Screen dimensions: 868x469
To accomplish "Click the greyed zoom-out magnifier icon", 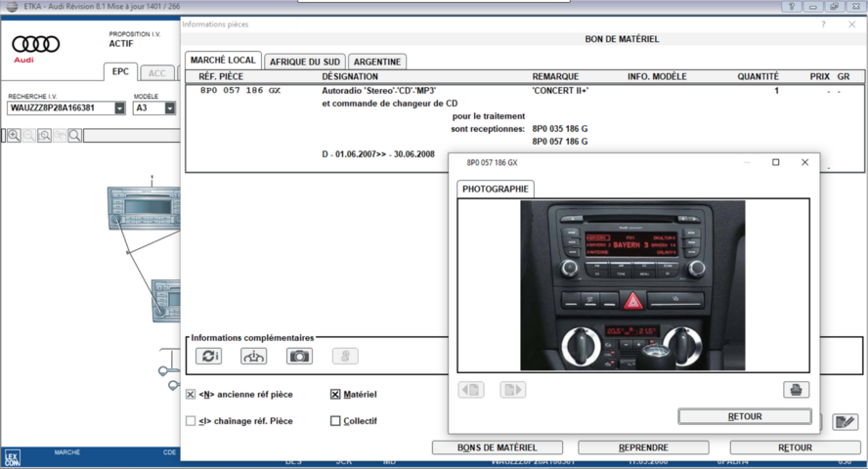I will point(29,135).
